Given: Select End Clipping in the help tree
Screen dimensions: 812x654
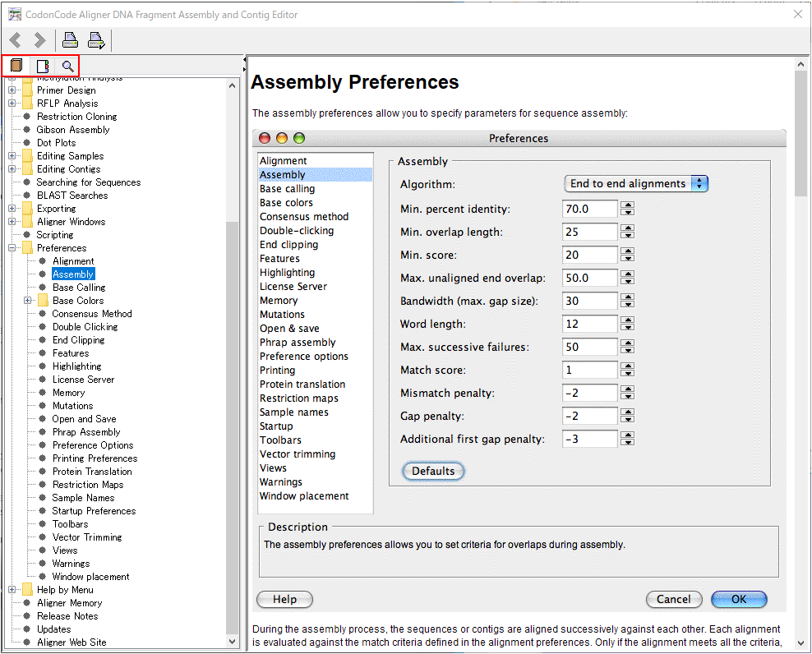Looking at the screenshot, I should [x=78, y=339].
